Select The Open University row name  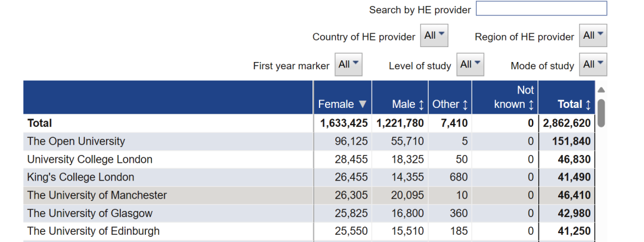(76, 141)
